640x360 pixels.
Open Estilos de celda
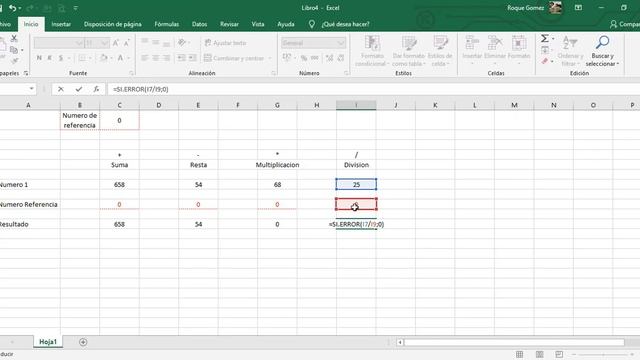[x=440, y=51]
